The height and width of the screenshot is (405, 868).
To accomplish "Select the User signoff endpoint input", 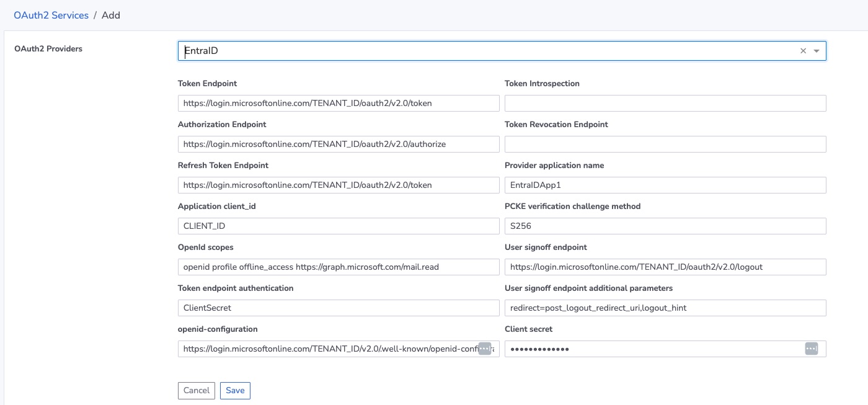I will [665, 267].
